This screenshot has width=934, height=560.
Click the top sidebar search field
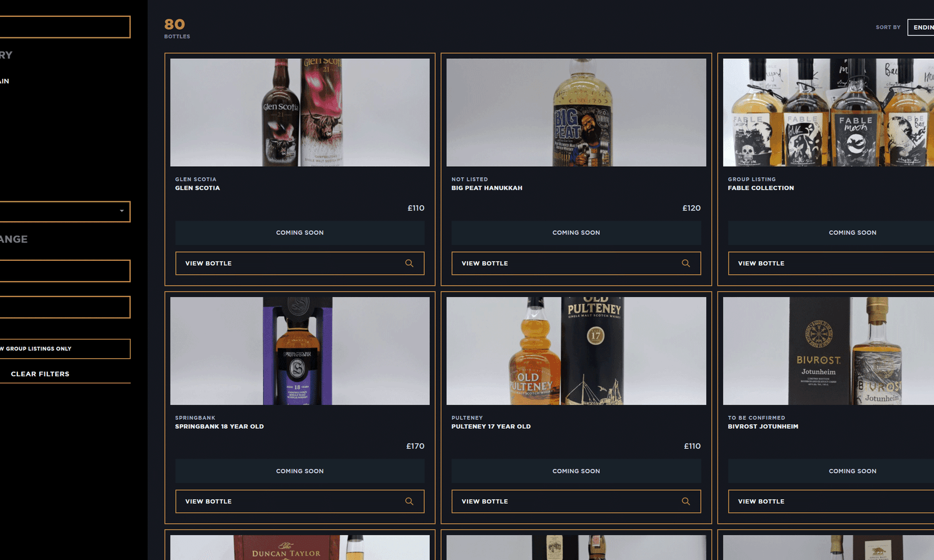65,27
